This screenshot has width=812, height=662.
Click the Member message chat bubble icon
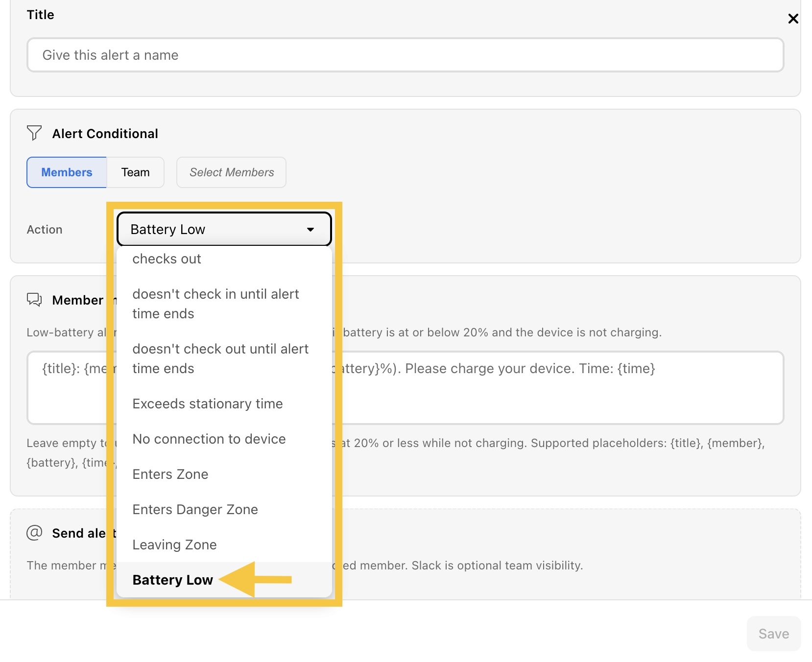coord(34,299)
